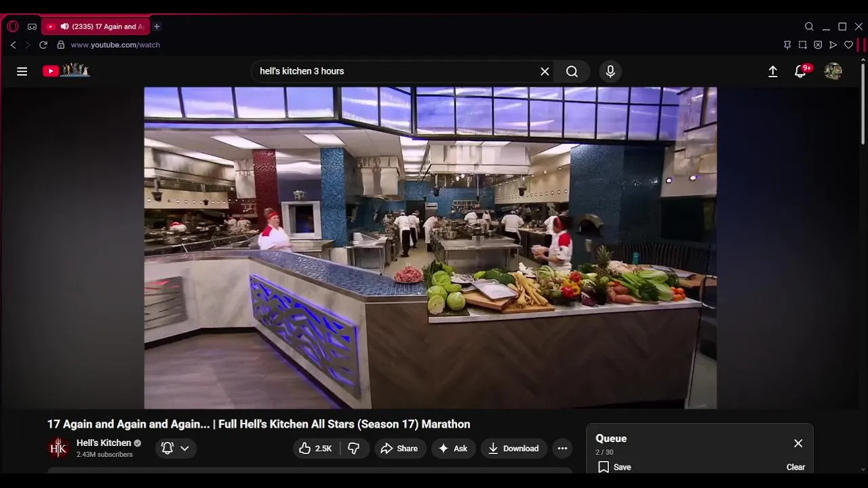
Task: Focus the youtube.com/watch address bar
Action: 115,45
